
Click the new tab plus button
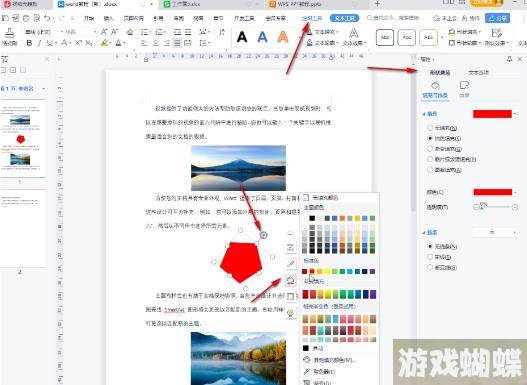coord(377,4)
